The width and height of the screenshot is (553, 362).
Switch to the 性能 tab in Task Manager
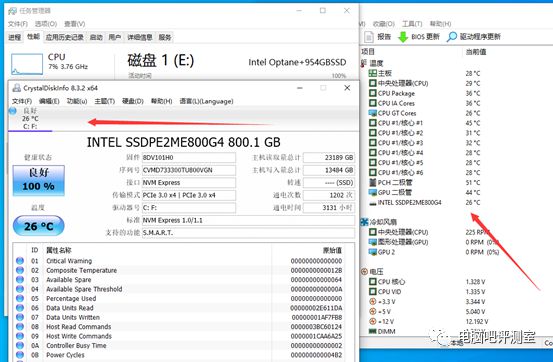pos(34,37)
